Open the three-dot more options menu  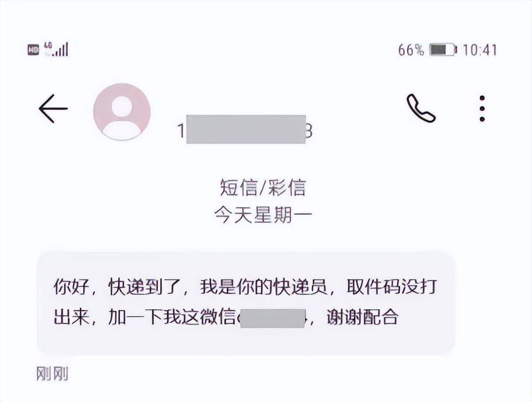pos(482,108)
